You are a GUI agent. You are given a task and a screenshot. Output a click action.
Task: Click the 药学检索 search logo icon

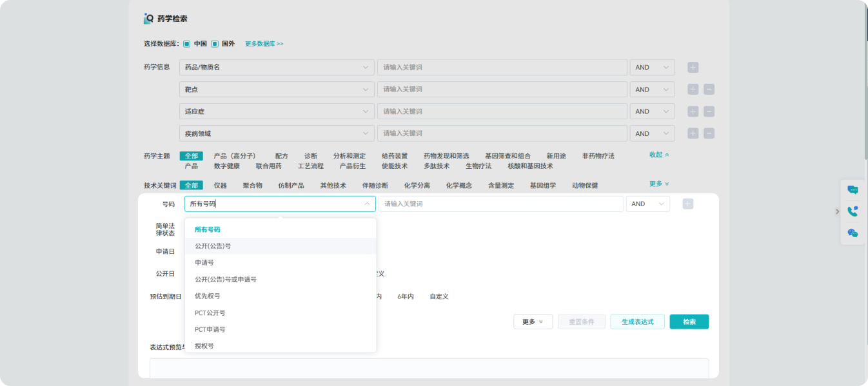point(148,19)
